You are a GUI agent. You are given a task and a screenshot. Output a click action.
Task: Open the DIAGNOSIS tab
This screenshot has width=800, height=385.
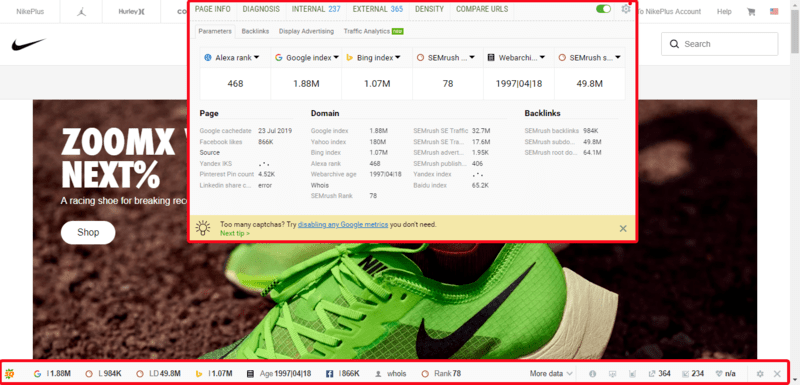pyautogui.click(x=261, y=9)
